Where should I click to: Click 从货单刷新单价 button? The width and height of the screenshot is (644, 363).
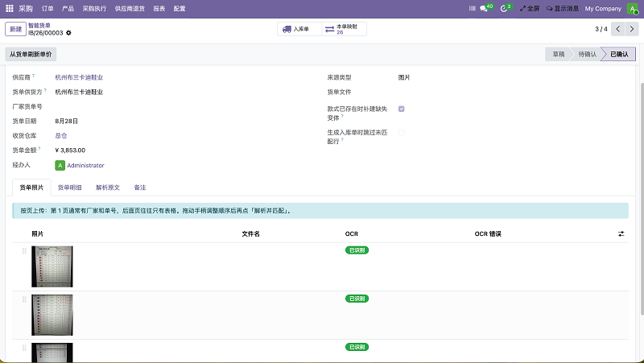[x=31, y=54]
